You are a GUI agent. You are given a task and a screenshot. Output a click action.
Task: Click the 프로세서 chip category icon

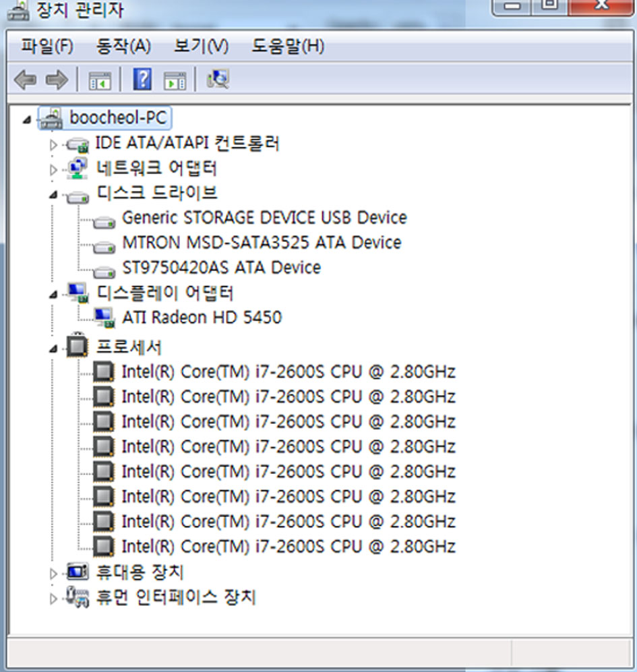(x=78, y=345)
